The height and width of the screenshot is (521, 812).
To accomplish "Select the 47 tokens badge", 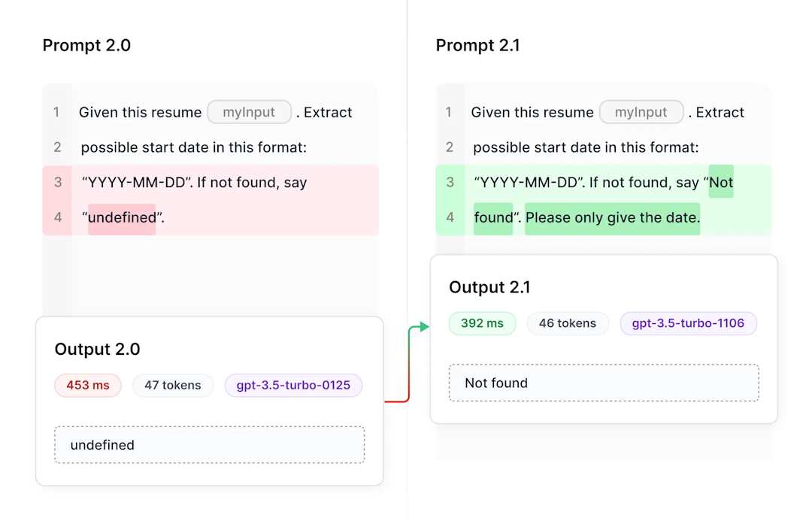I will [x=173, y=386].
